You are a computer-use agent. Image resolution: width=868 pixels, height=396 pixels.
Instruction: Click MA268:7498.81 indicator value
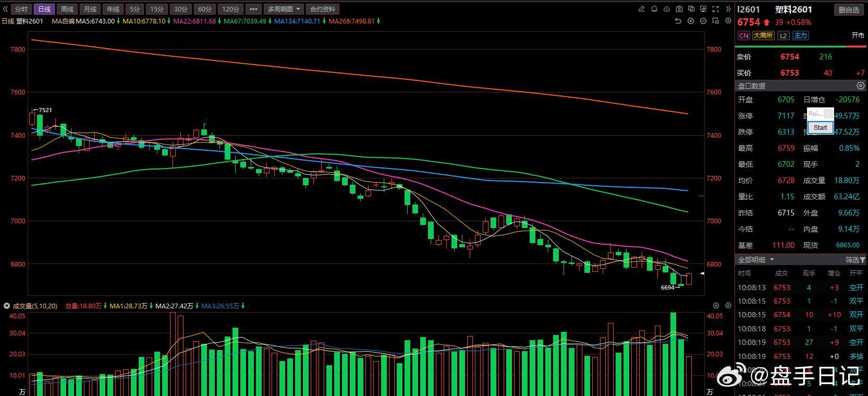click(351, 21)
